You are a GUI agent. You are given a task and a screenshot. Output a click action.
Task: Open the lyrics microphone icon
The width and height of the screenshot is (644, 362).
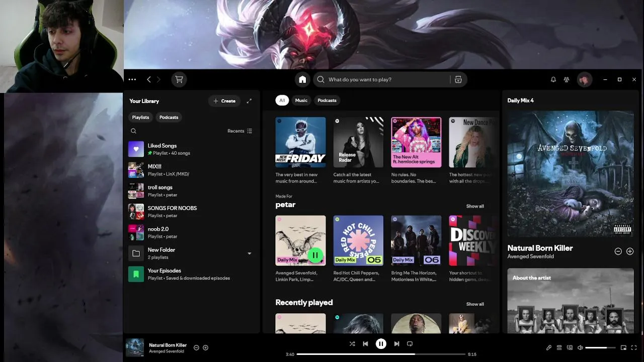point(549,347)
